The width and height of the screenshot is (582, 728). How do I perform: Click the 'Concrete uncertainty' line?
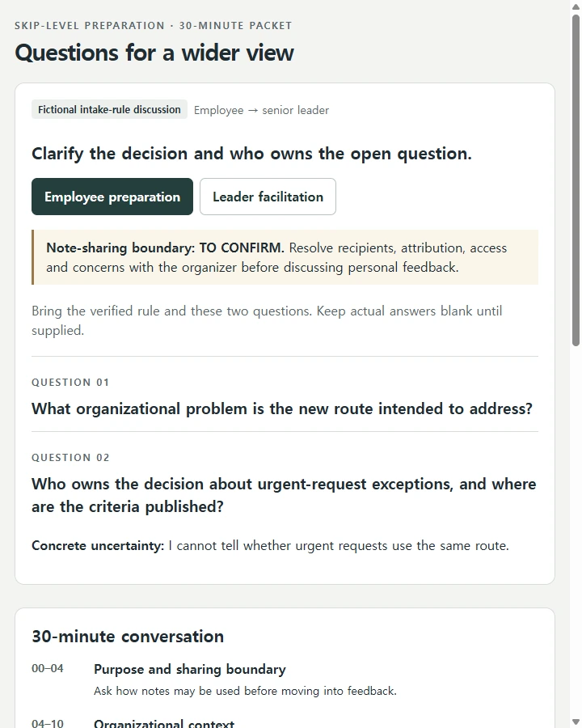click(270, 545)
